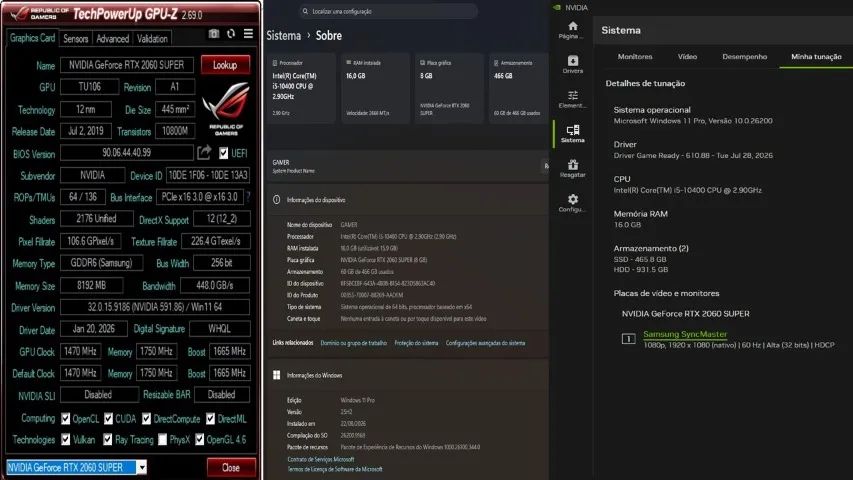
Task: Click the Samsung SyncMaster link
Action: (685, 334)
